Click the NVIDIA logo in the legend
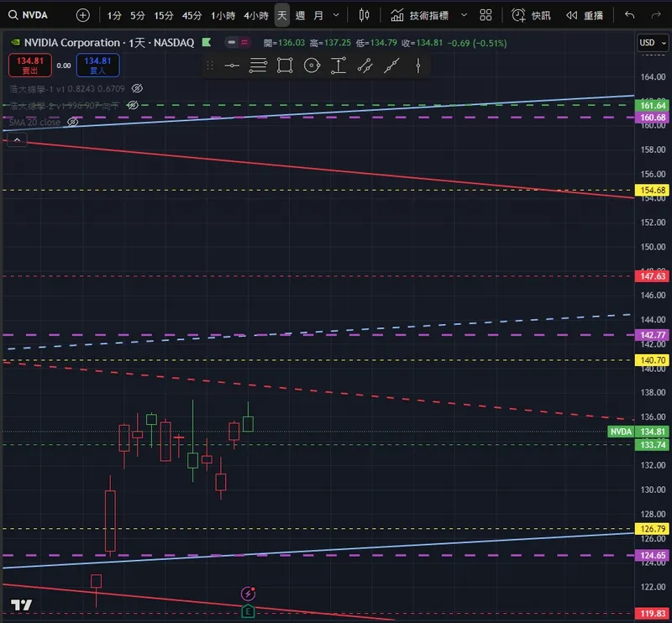The width and height of the screenshot is (672, 623). (x=15, y=43)
